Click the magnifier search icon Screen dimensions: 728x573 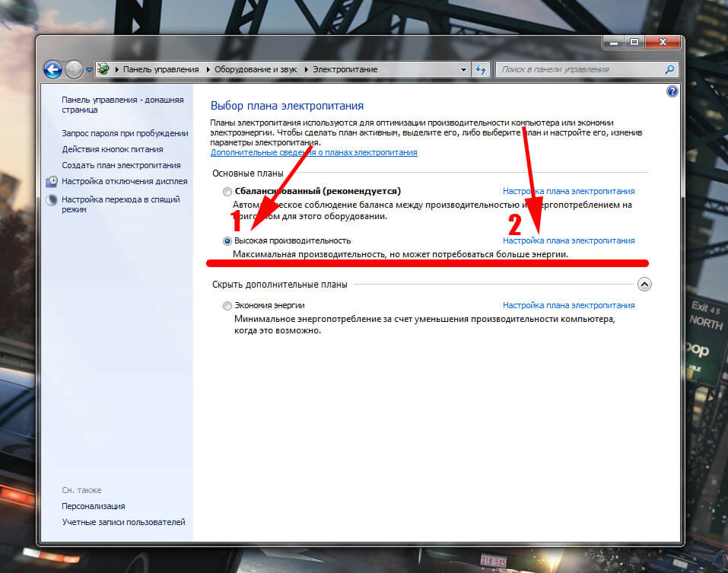tap(669, 70)
